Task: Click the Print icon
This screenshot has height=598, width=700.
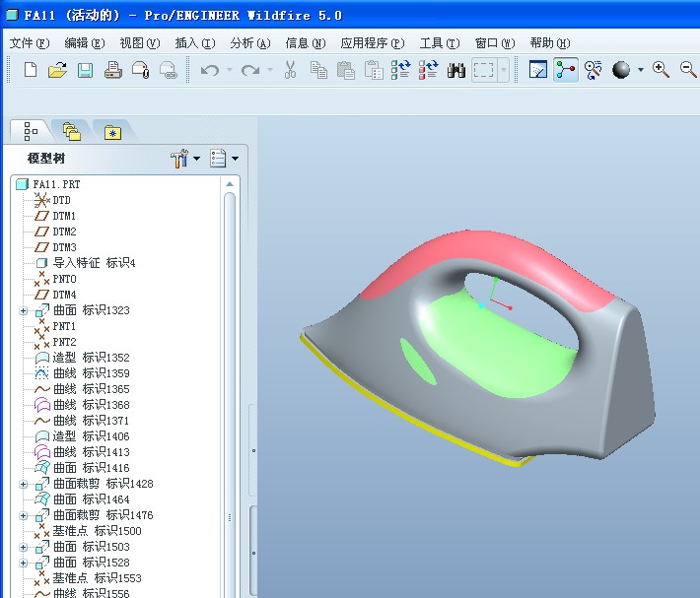Action: click(x=113, y=70)
